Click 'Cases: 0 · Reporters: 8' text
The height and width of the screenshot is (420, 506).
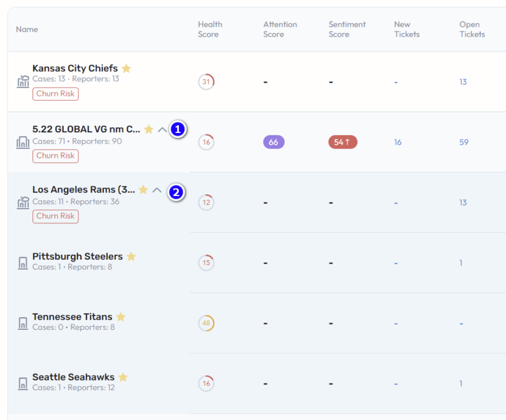[x=74, y=327]
